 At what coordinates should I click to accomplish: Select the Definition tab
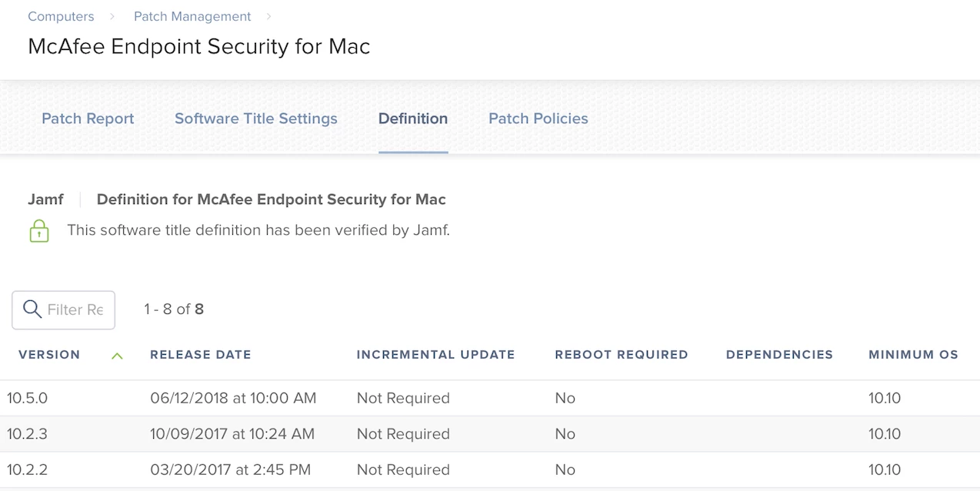(x=413, y=119)
